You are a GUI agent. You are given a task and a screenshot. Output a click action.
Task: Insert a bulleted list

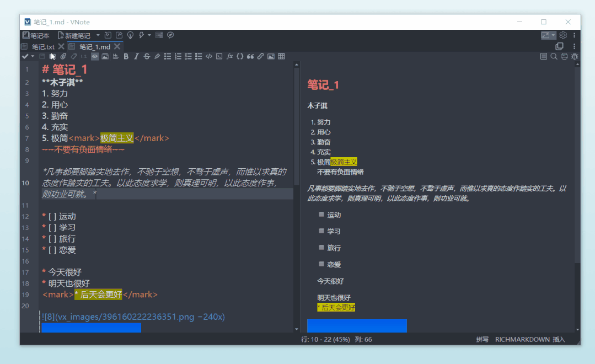(167, 57)
